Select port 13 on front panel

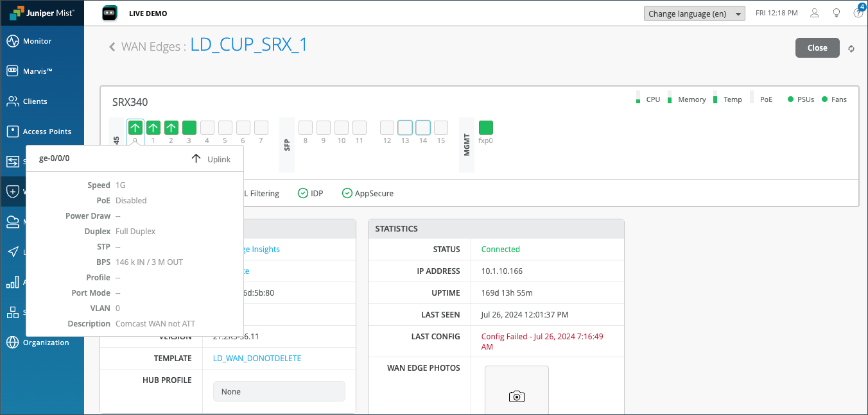point(404,128)
